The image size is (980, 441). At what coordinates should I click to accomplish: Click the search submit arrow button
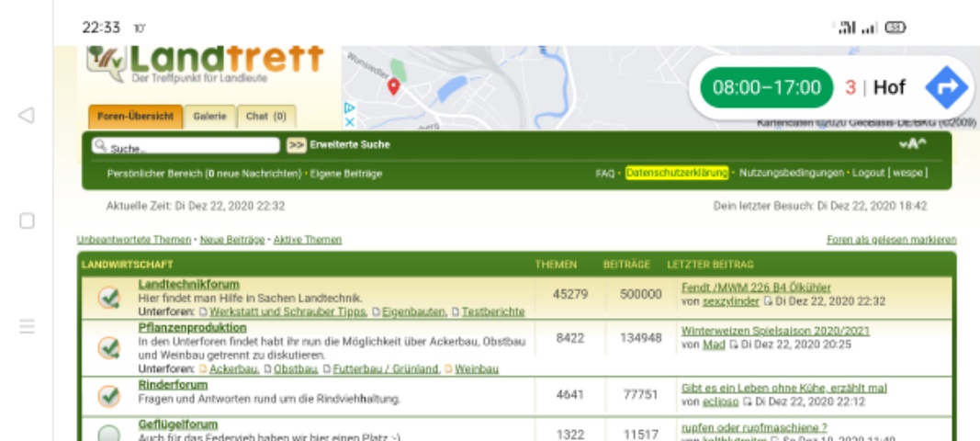click(296, 145)
